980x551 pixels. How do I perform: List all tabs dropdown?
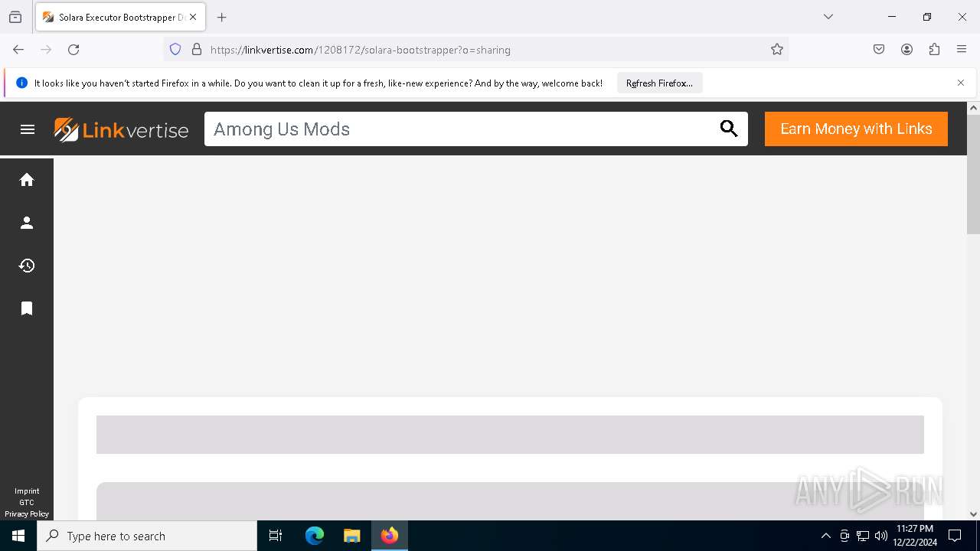(x=828, y=17)
